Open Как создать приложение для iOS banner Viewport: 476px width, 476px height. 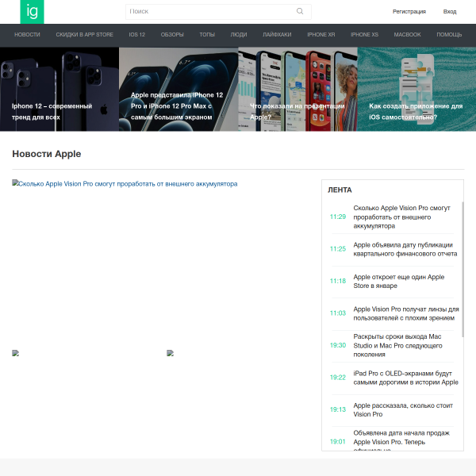(416, 89)
